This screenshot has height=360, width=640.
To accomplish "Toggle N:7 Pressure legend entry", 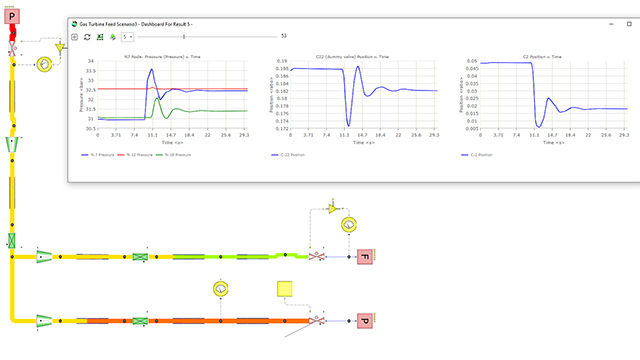I will coord(98,155).
